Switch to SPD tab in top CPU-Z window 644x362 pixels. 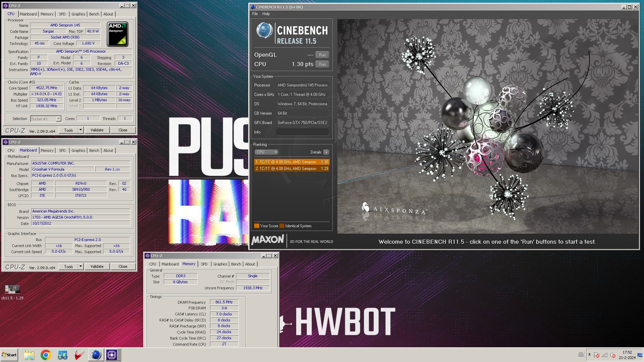click(62, 14)
